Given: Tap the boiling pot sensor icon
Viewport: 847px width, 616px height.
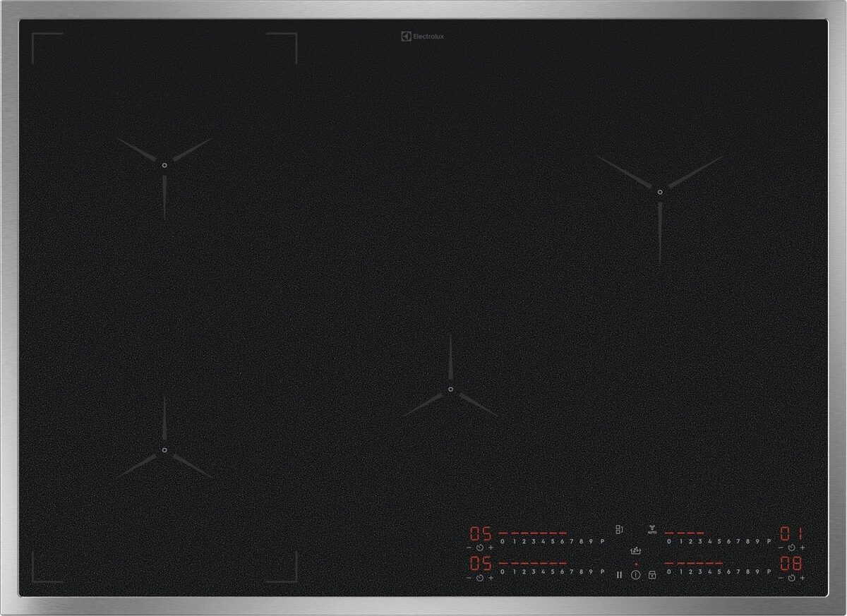Looking at the screenshot, I should coord(635,550).
